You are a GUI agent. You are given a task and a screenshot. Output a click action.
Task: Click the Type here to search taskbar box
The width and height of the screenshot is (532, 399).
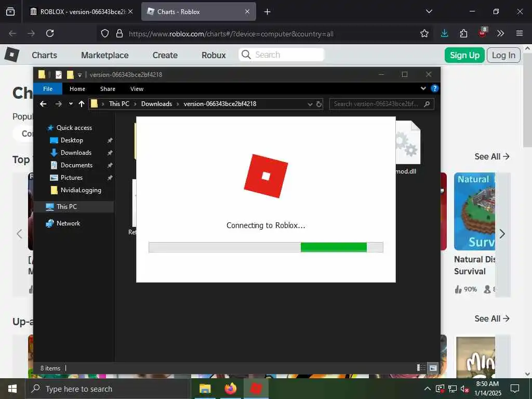pyautogui.click(x=108, y=389)
